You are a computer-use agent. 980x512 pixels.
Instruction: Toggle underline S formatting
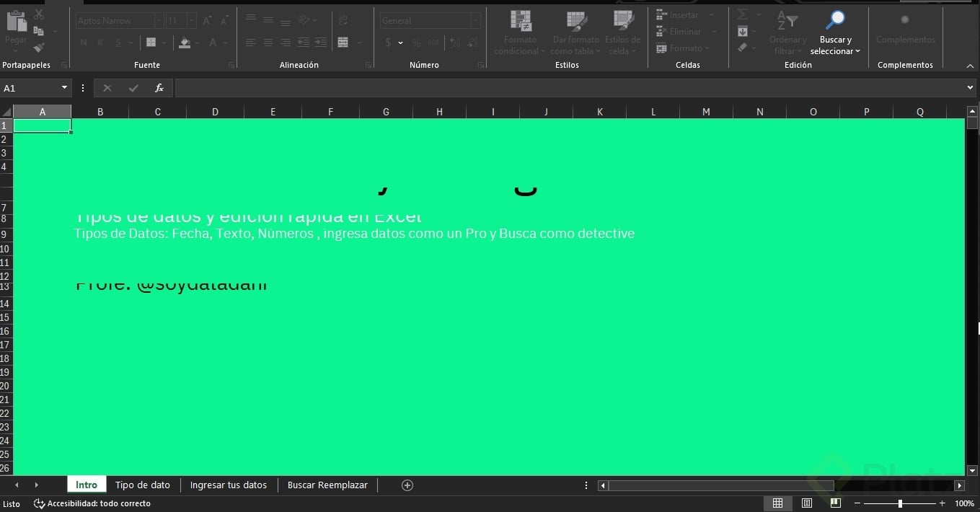(x=116, y=43)
